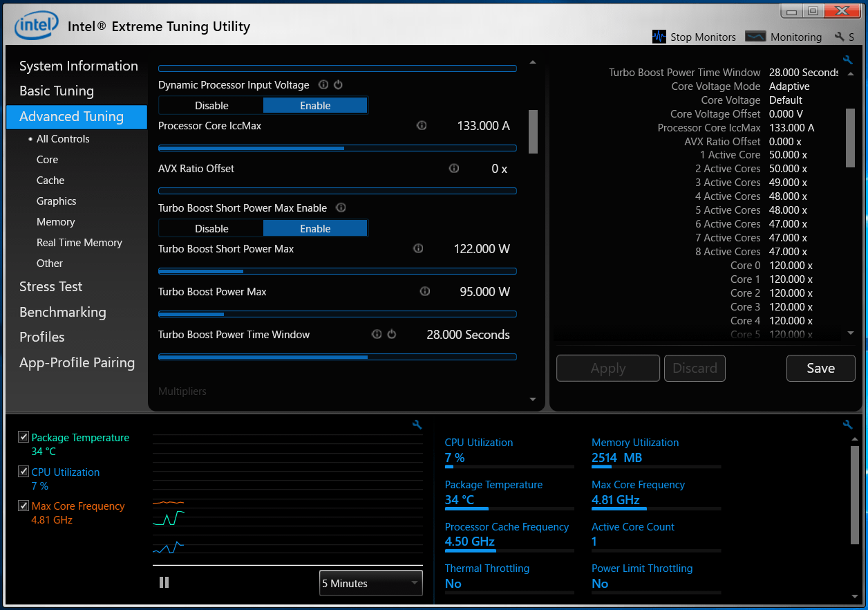Select the Cache sub-item
The height and width of the screenshot is (610, 868).
point(50,180)
